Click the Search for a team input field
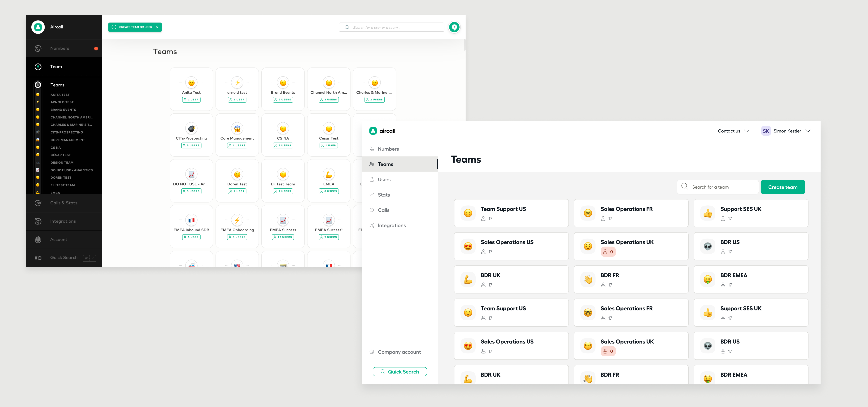The height and width of the screenshot is (407, 868). (x=718, y=187)
